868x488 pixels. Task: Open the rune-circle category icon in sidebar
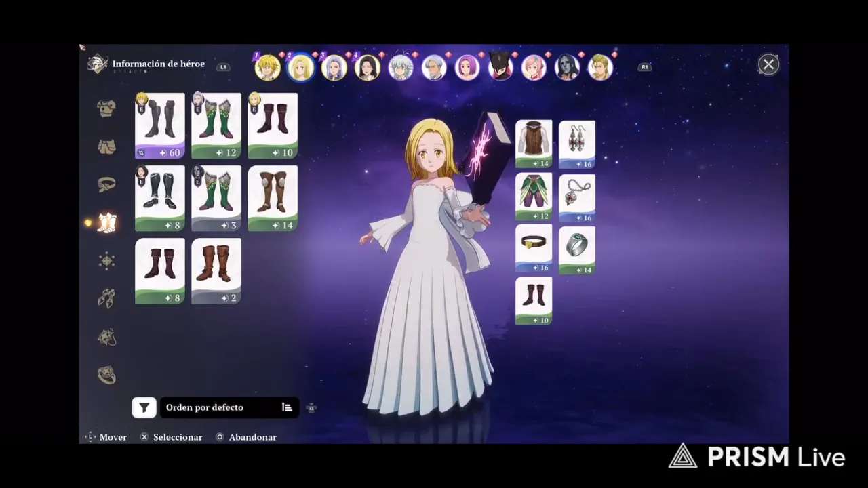tap(106, 261)
